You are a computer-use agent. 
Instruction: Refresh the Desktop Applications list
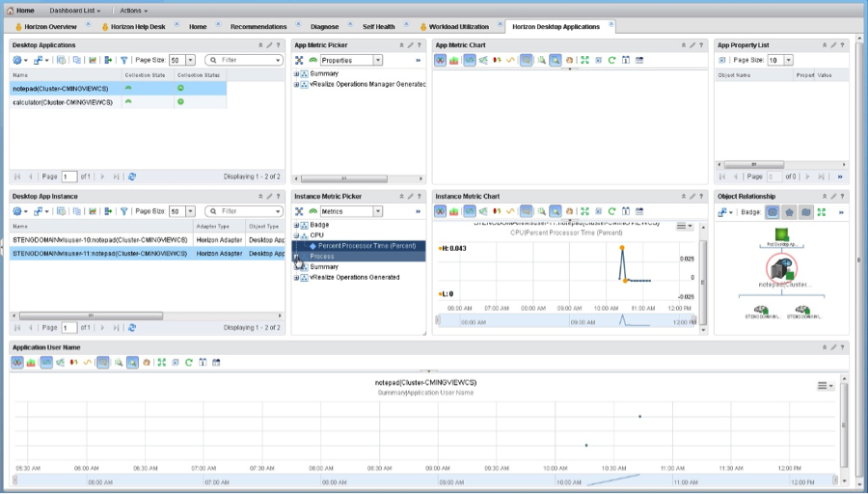pos(132,177)
